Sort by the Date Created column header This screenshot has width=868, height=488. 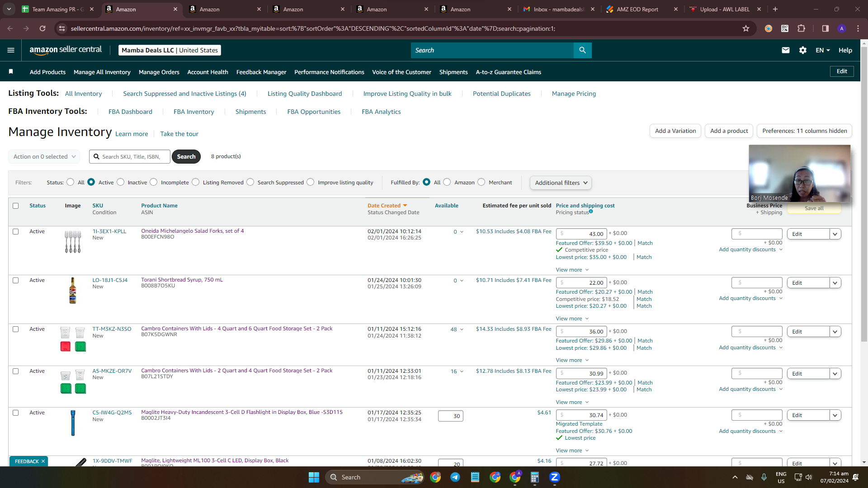click(387, 206)
